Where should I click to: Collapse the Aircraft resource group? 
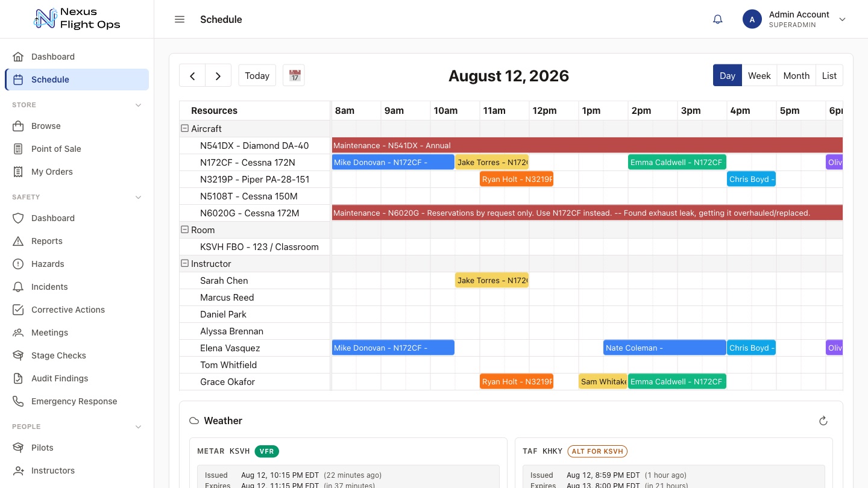[x=185, y=128]
